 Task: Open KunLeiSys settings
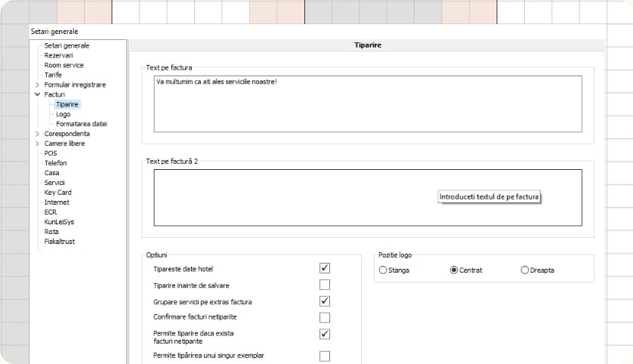click(x=59, y=222)
